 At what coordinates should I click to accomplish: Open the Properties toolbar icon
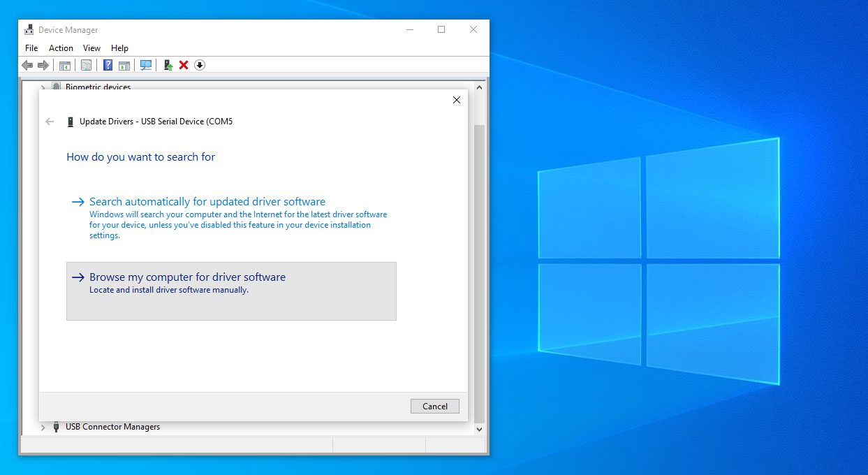[x=86, y=65]
